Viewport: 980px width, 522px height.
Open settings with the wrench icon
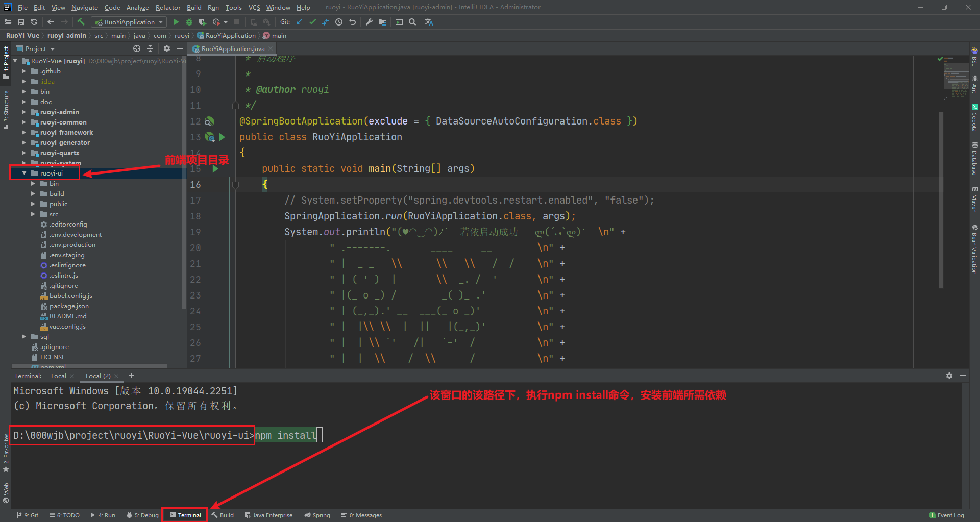pos(369,22)
